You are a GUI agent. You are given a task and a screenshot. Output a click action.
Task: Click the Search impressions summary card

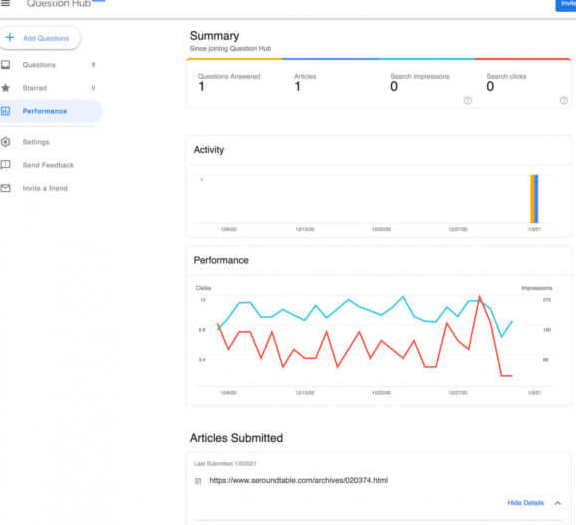tap(427, 83)
